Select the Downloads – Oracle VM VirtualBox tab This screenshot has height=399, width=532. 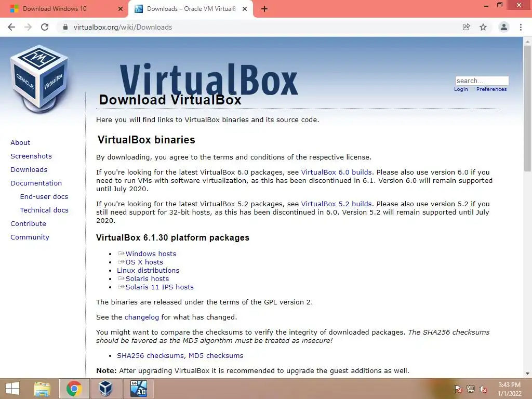point(191,9)
